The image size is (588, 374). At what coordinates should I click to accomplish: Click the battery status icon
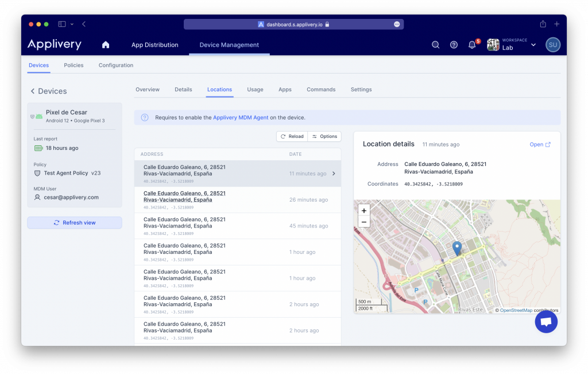[x=38, y=148]
